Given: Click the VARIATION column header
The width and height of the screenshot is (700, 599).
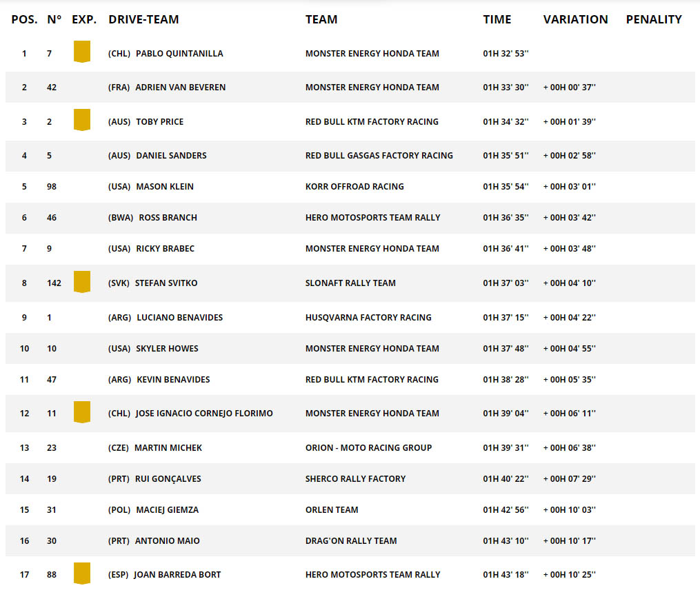Looking at the screenshot, I should coord(575,19).
